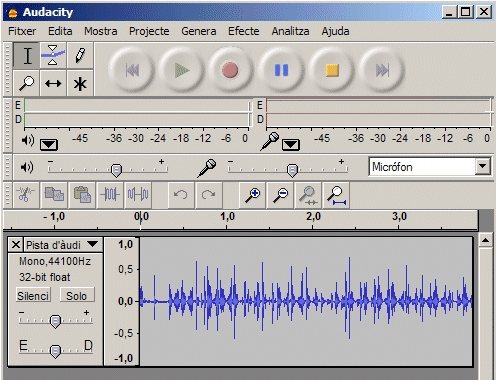
Task: Click the Silence selection icon
Action: coord(138,195)
